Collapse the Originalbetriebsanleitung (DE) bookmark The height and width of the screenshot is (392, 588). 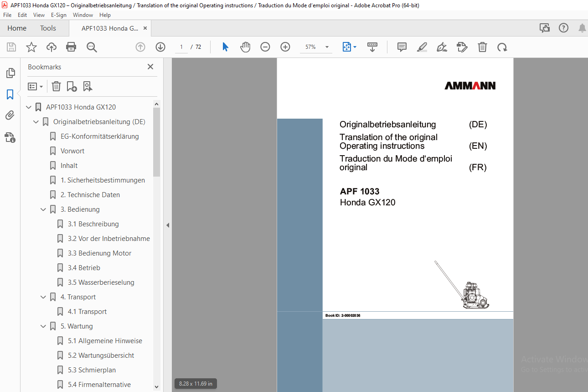click(x=36, y=122)
